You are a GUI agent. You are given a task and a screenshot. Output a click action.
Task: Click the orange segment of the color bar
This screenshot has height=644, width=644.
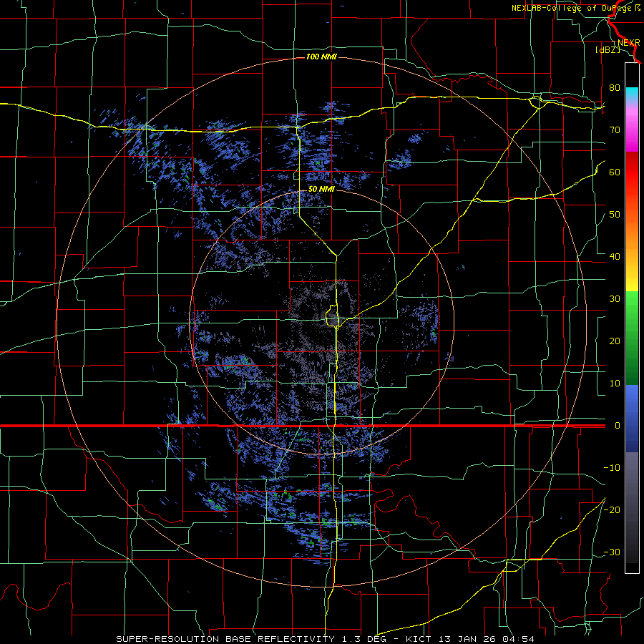pos(632,234)
